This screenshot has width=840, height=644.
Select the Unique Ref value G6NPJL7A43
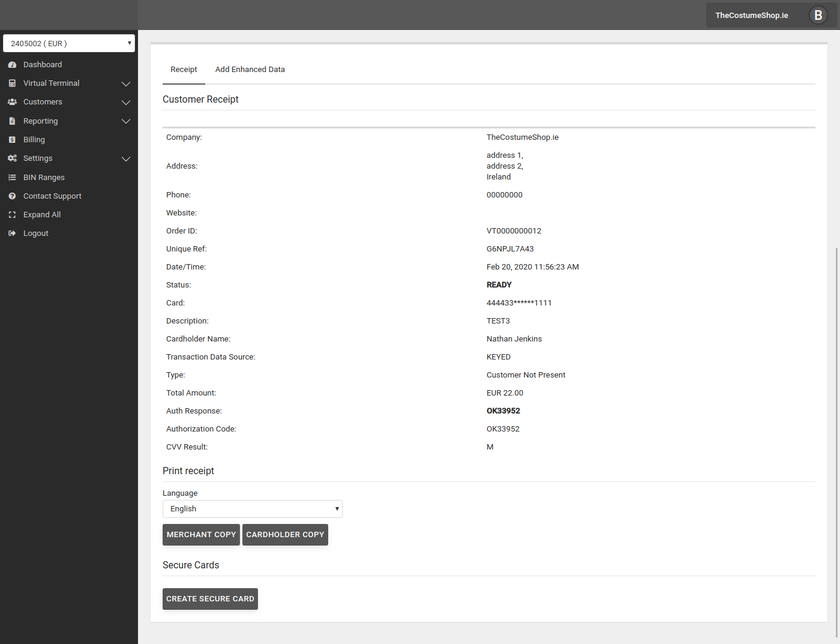tap(510, 249)
